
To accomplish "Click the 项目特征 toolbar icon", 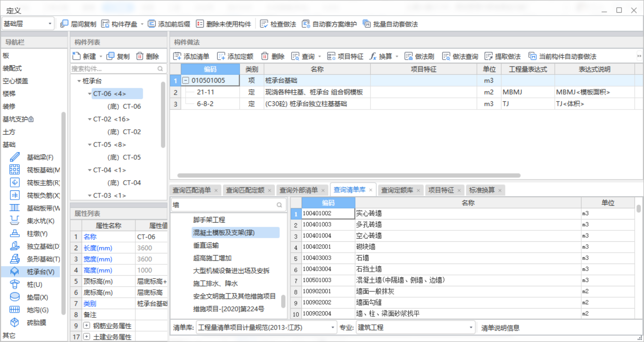I will [x=331, y=56].
